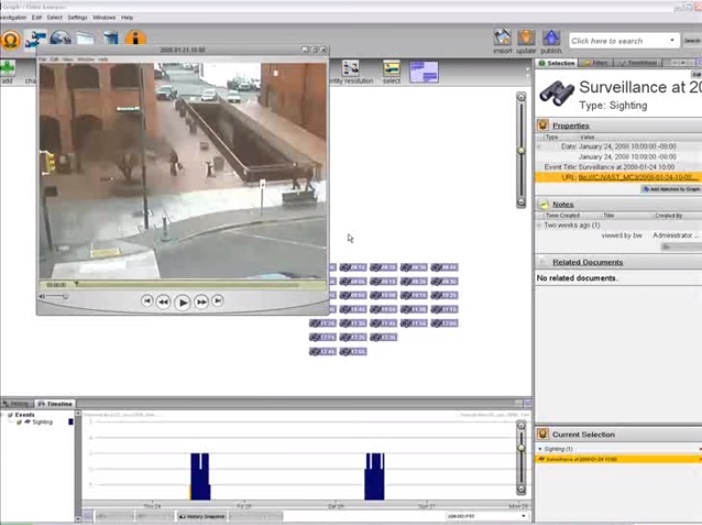The height and width of the screenshot is (525, 702).
Task: Collapse the Two weeks ago notes group
Action: click(539, 225)
